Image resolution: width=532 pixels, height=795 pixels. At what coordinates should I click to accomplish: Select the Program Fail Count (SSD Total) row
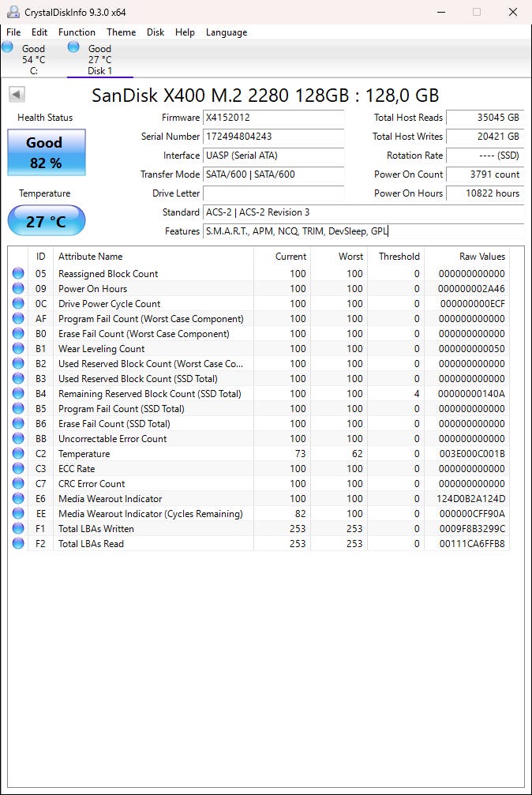(x=259, y=409)
